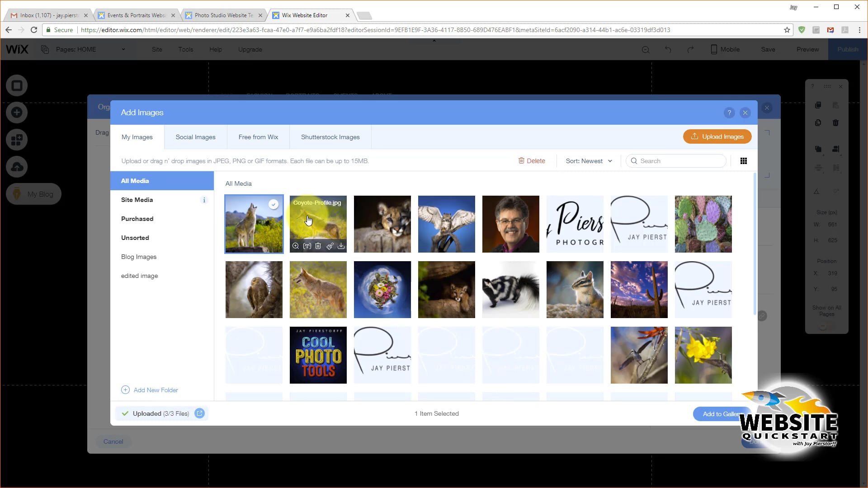Download Coyote-Profile.jpg using the download icon
Screen dimensions: 868x488
pyautogui.click(x=341, y=246)
